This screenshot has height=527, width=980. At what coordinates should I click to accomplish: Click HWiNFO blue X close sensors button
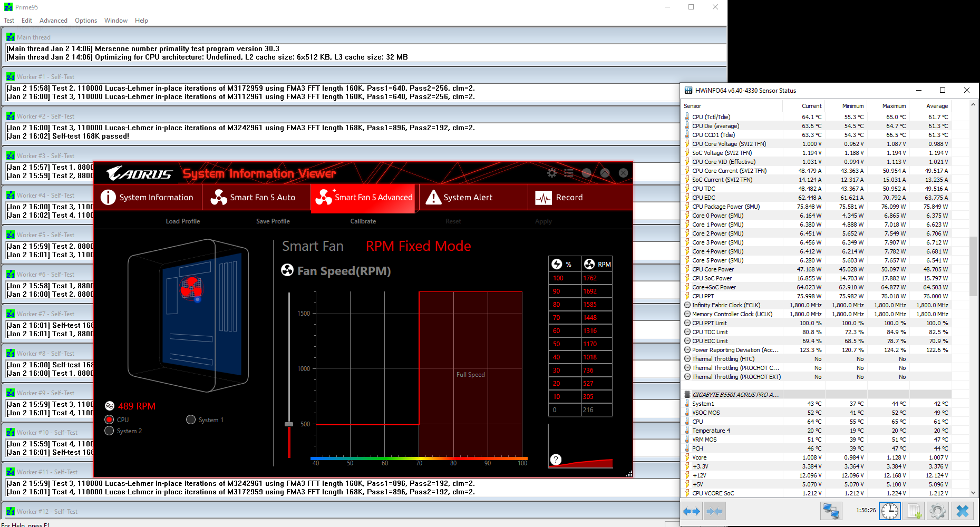[963, 511]
